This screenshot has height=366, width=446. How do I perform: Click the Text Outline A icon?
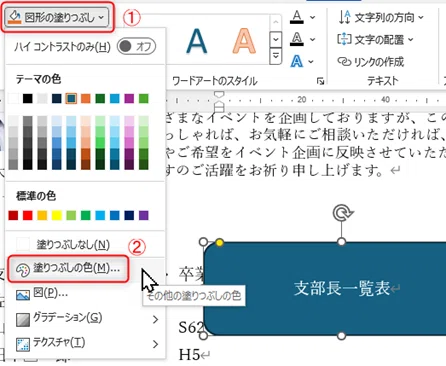[297, 39]
